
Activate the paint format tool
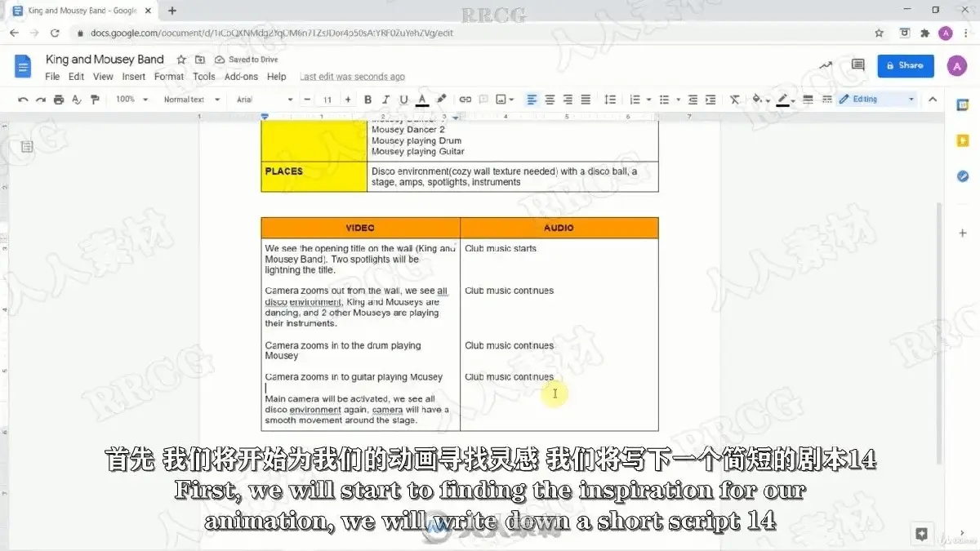pyautogui.click(x=95, y=100)
